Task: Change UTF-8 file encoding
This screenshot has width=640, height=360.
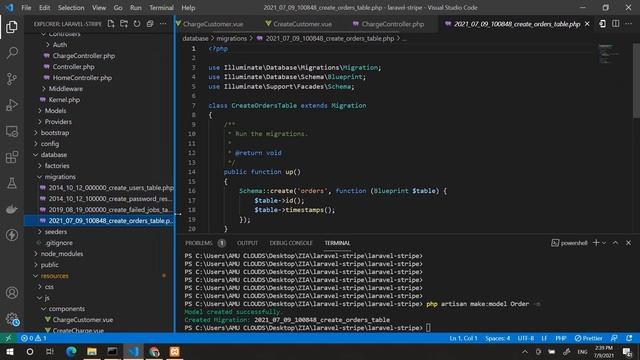Action: (x=526, y=338)
